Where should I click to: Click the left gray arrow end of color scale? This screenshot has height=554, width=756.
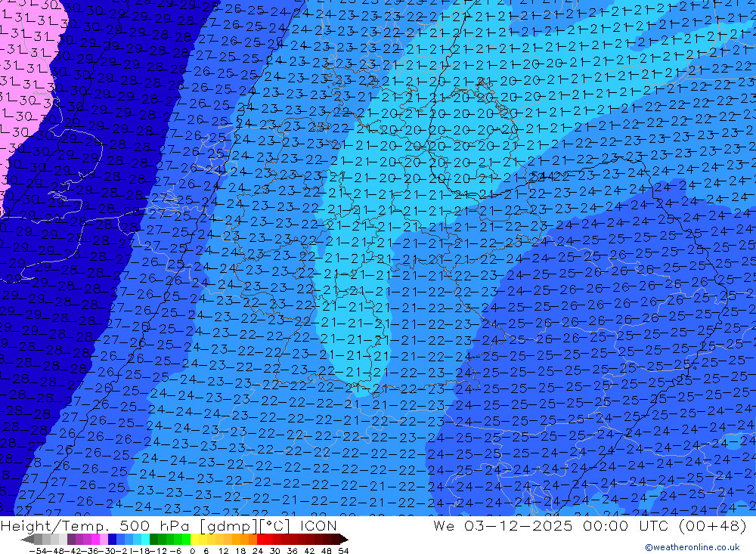[x=27, y=540]
